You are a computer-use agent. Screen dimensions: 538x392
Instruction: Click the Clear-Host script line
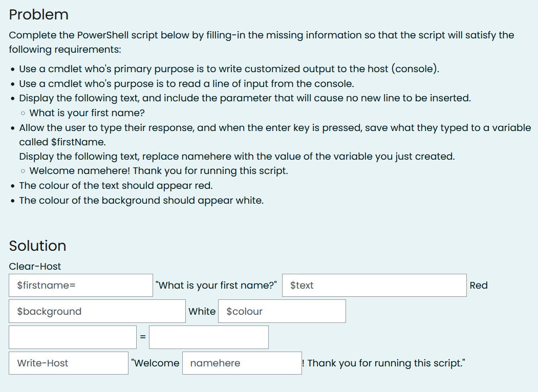pos(35,267)
